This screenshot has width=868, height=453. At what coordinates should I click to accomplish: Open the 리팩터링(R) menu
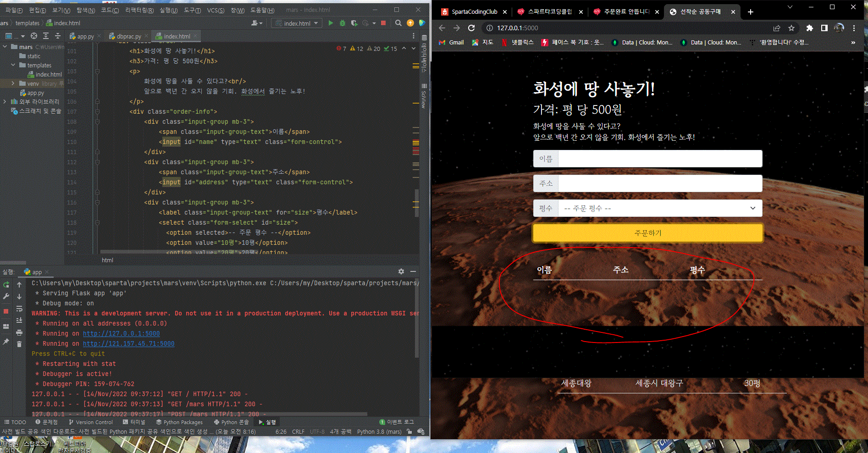[x=139, y=10]
